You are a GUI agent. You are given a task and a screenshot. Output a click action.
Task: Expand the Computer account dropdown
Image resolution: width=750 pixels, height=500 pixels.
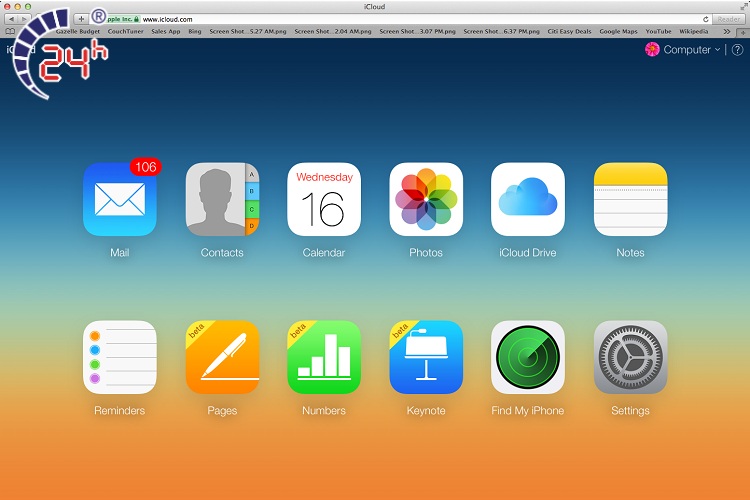click(x=692, y=49)
